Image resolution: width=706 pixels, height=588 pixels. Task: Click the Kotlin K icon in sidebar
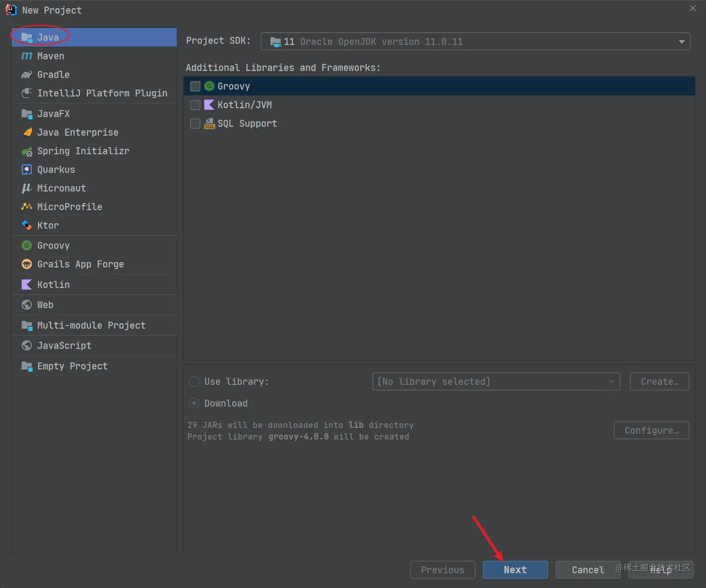27,285
